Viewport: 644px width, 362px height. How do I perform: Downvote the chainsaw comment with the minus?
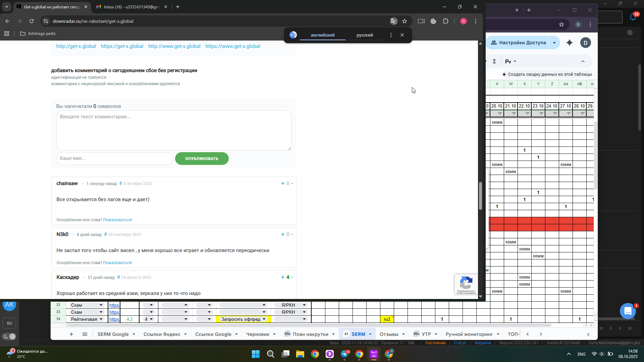(292, 183)
